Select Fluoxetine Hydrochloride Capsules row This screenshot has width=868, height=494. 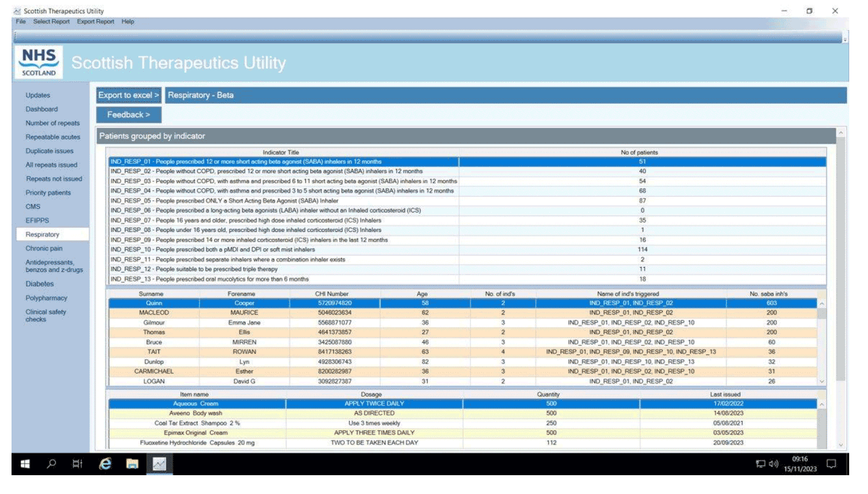coord(463,442)
